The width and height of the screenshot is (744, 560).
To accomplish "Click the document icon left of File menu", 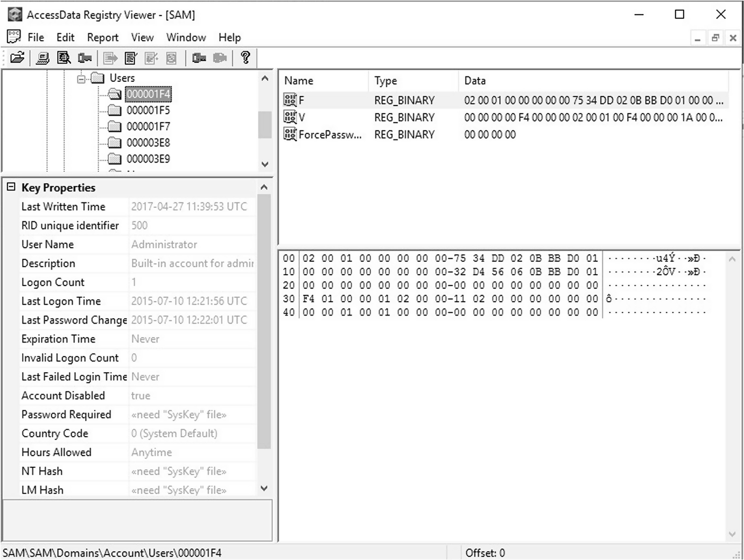I will point(13,37).
